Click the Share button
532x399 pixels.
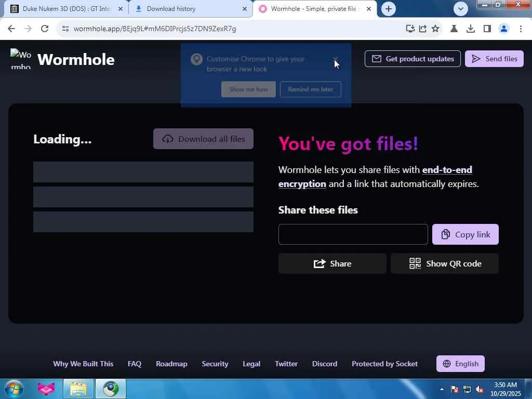pos(332,263)
